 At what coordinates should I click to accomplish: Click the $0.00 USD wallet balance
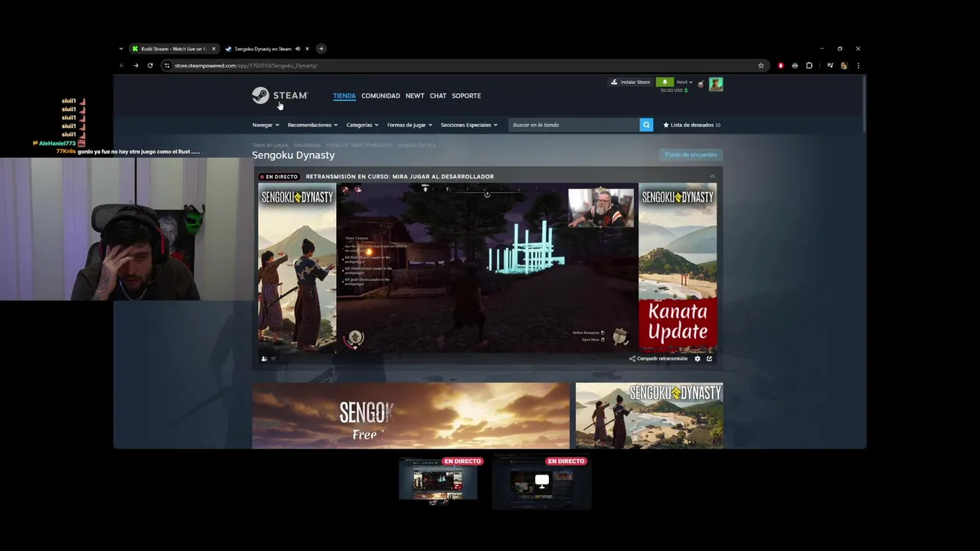click(x=674, y=90)
